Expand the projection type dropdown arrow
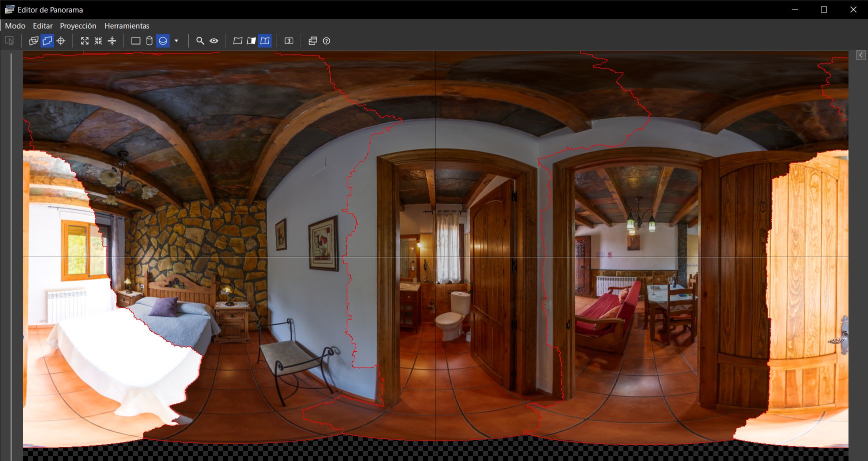 (176, 41)
